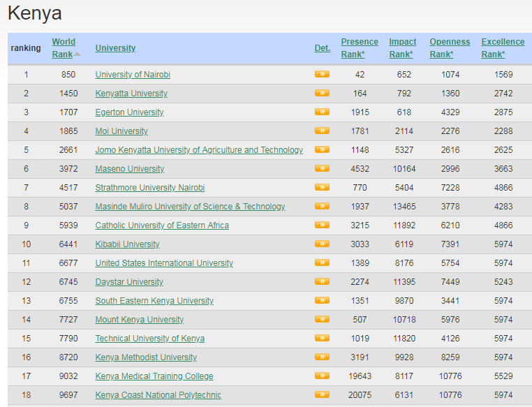Open details icon for Strathmore University Nairobi

pyautogui.click(x=322, y=187)
